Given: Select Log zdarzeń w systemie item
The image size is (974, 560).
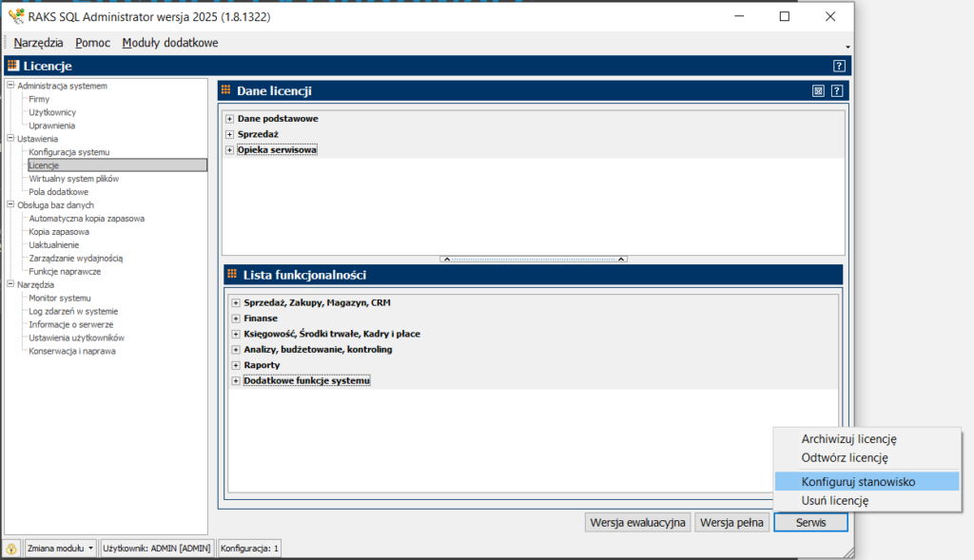Looking at the screenshot, I should pos(73,311).
